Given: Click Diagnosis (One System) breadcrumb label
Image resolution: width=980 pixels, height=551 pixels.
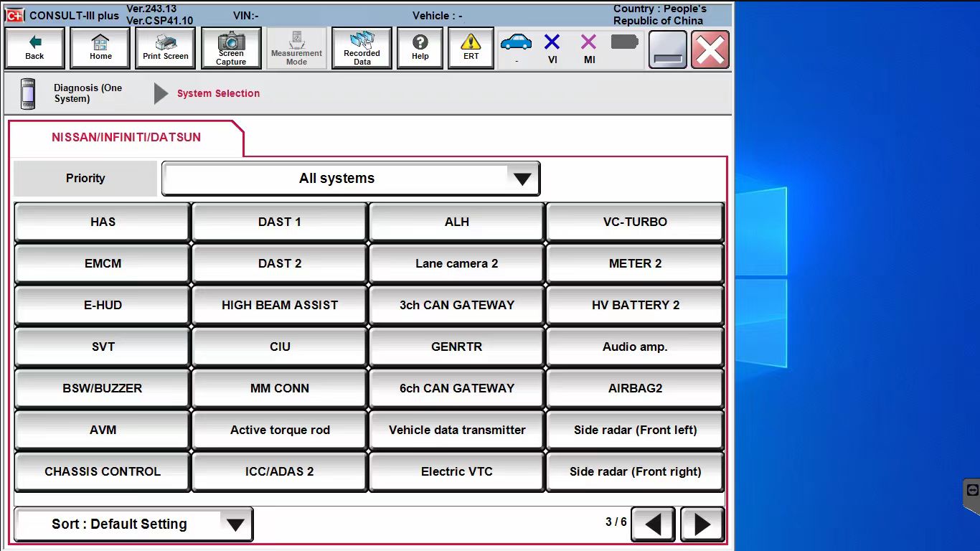Looking at the screenshot, I should [88, 93].
